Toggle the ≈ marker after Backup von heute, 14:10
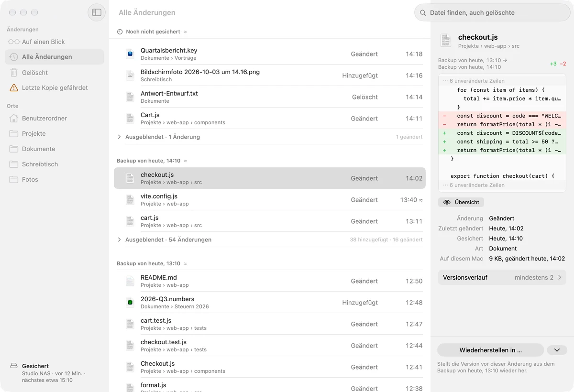This screenshot has height=392, width=574. tap(185, 161)
